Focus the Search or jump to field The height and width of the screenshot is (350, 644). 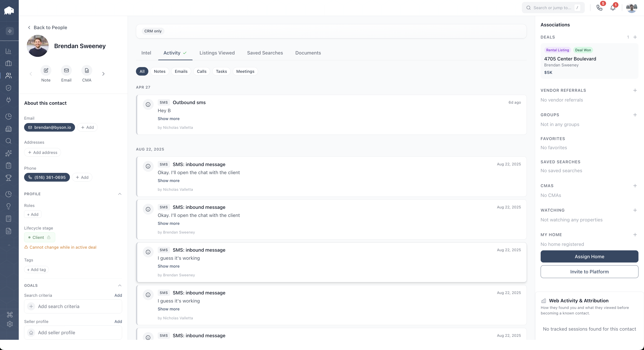click(x=553, y=8)
